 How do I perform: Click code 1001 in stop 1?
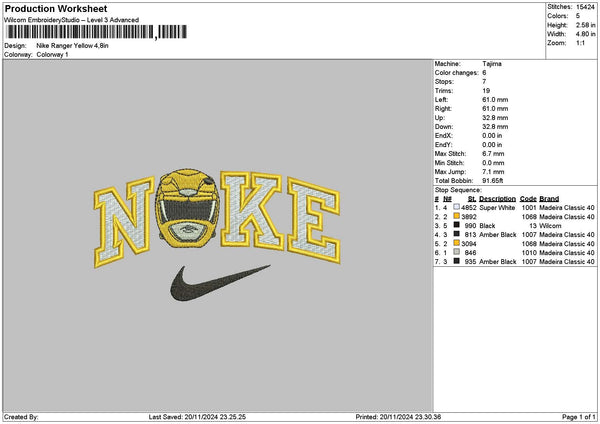529,208
